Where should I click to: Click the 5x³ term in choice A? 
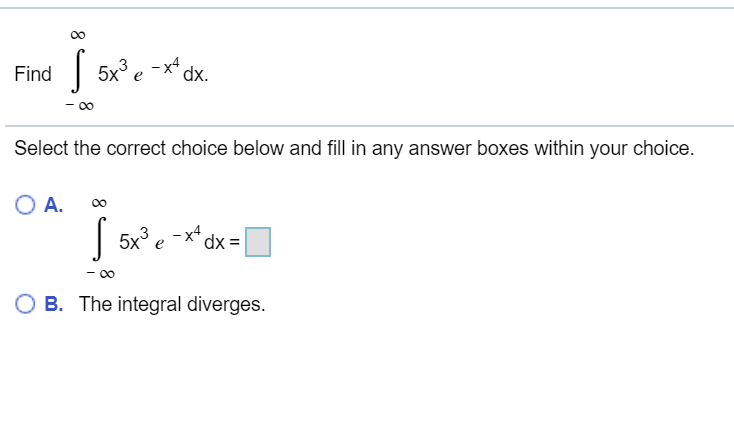pyautogui.click(x=134, y=239)
